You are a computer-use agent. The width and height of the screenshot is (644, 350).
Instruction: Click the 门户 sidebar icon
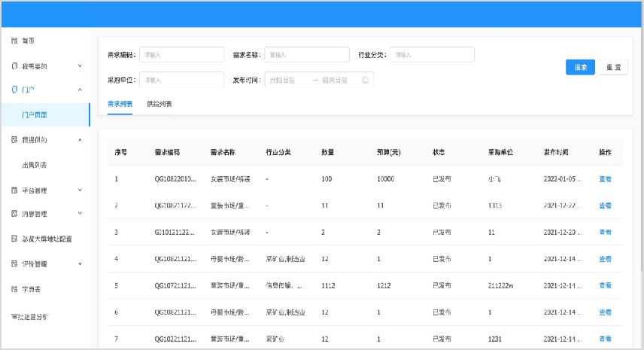[14, 90]
